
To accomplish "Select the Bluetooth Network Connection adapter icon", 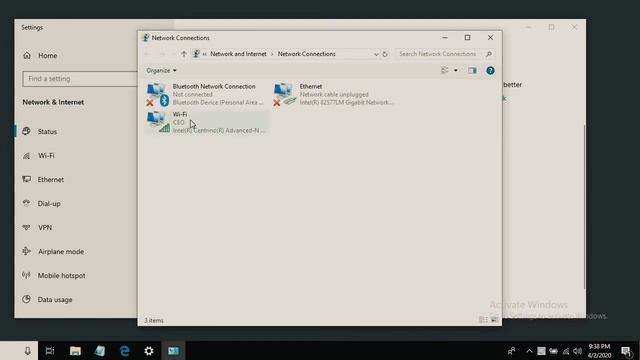I will (158, 94).
